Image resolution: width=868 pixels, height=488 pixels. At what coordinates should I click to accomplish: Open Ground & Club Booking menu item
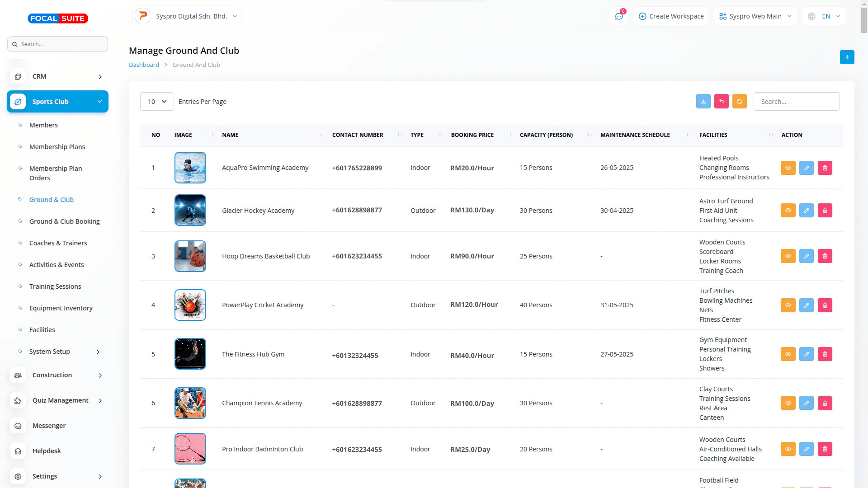pos(64,221)
